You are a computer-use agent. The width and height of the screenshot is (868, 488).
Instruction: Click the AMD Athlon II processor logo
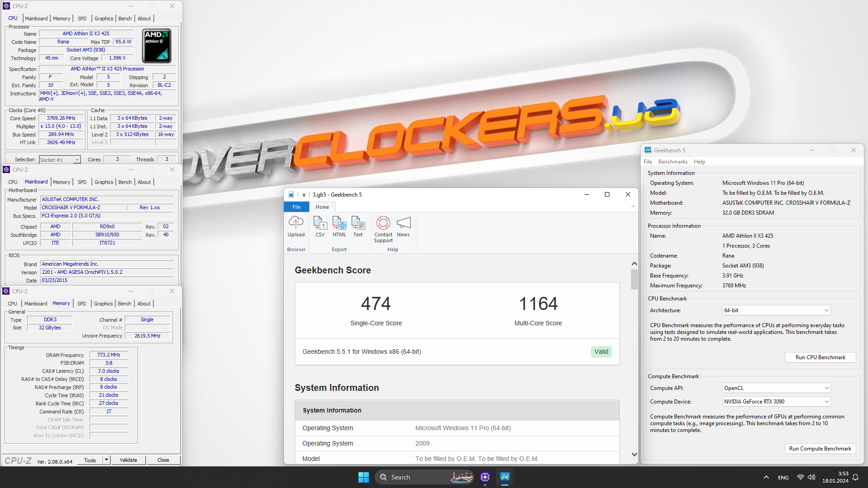pyautogui.click(x=156, y=46)
